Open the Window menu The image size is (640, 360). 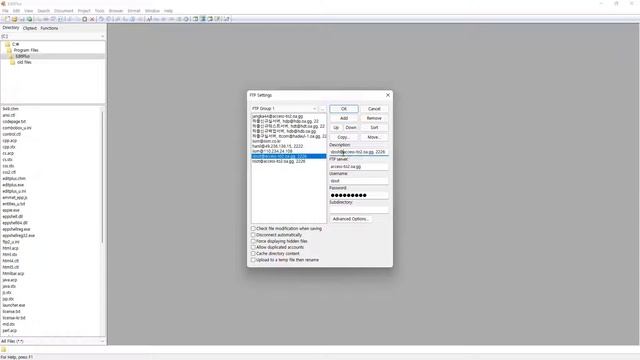tap(152, 11)
